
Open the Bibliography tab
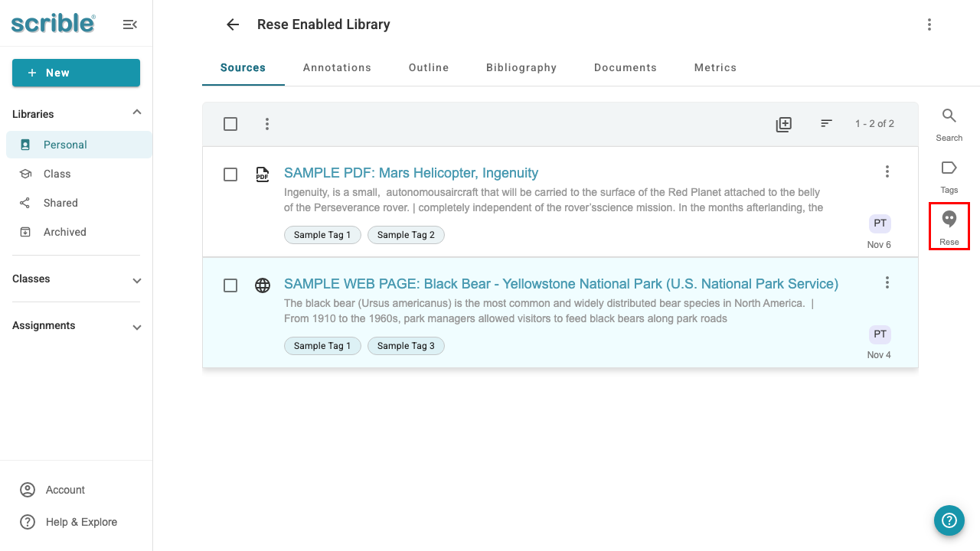click(521, 67)
